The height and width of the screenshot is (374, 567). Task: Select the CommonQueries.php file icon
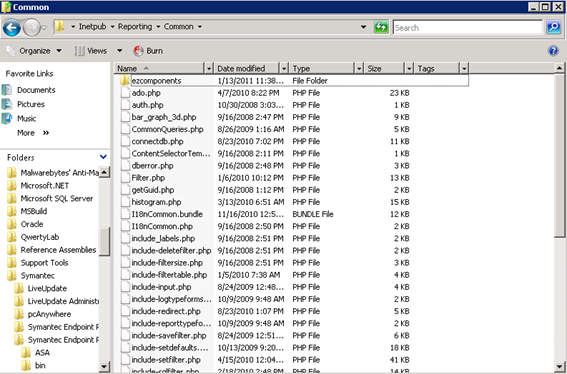pyautogui.click(x=125, y=129)
